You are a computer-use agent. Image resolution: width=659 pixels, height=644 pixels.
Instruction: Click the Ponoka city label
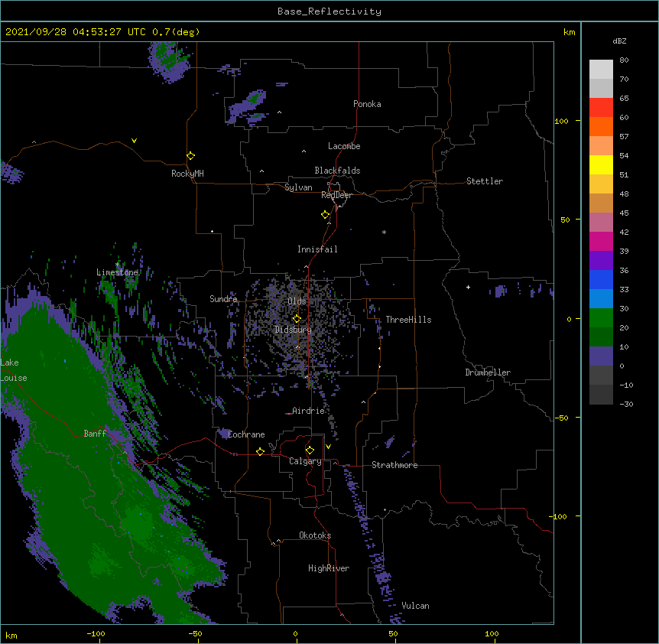[367, 104]
